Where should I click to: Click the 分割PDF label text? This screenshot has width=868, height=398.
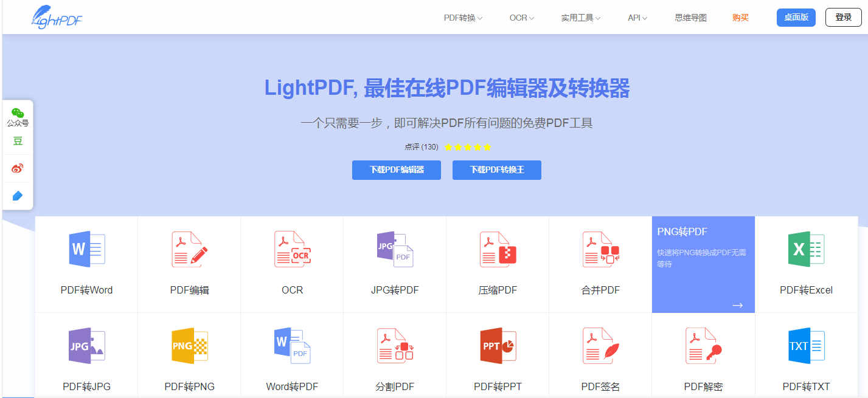(x=395, y=386)
